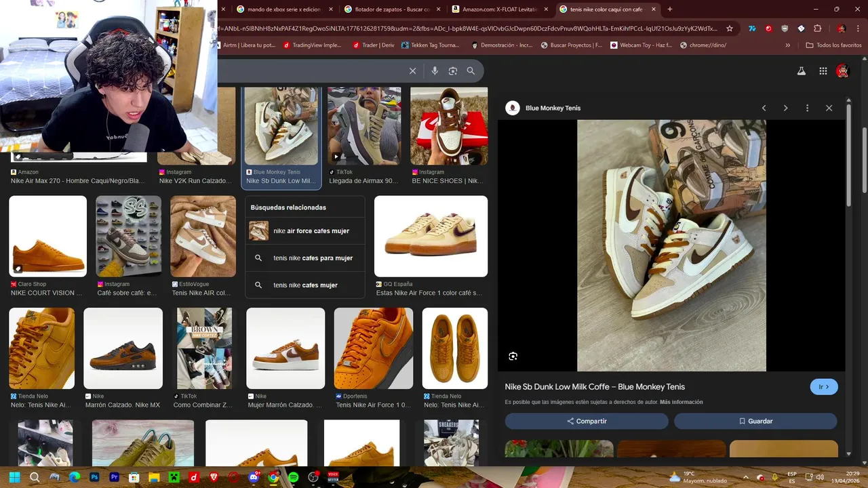Open Spotify from taskbar

293,477
